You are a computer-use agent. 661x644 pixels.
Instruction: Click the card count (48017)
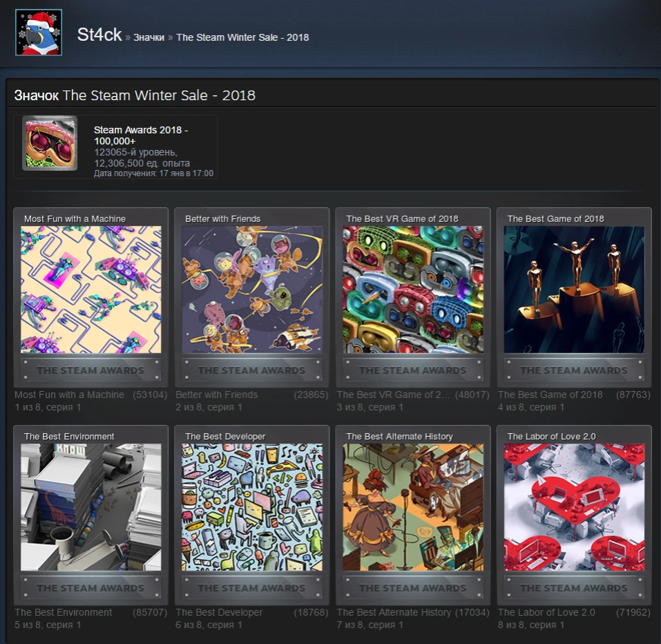pos(472,395)
